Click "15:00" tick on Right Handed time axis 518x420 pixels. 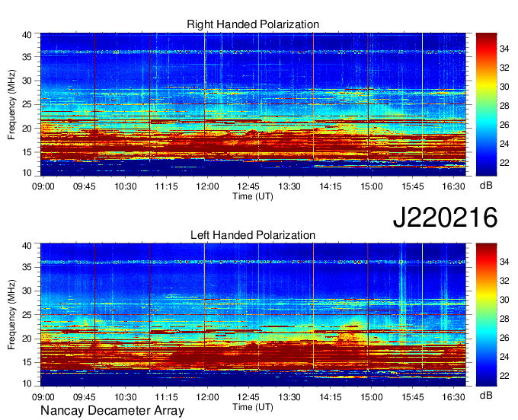pos(372,186)
